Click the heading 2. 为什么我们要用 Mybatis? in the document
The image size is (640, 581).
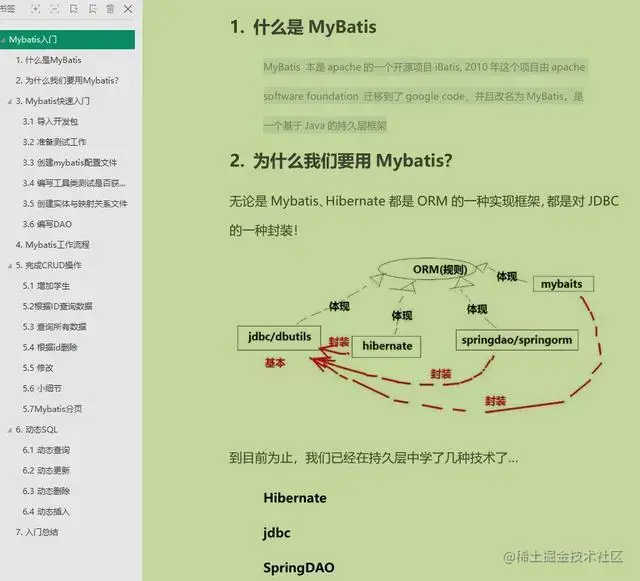coord(341,160)
